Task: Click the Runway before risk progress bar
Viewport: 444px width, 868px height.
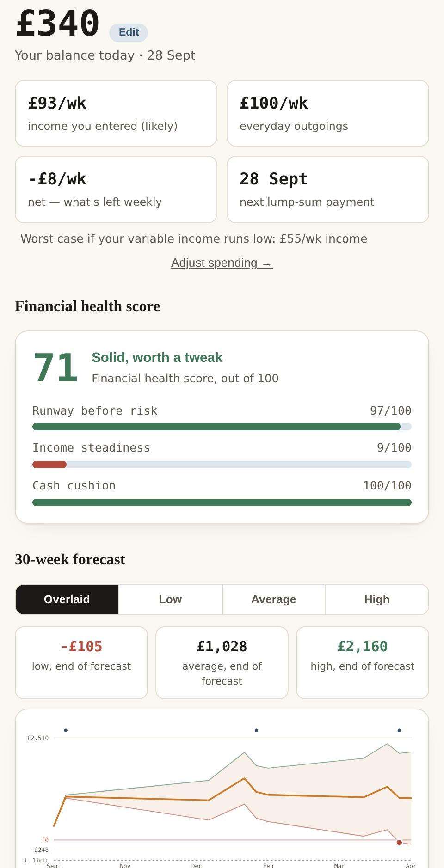Action: point(222,427)
